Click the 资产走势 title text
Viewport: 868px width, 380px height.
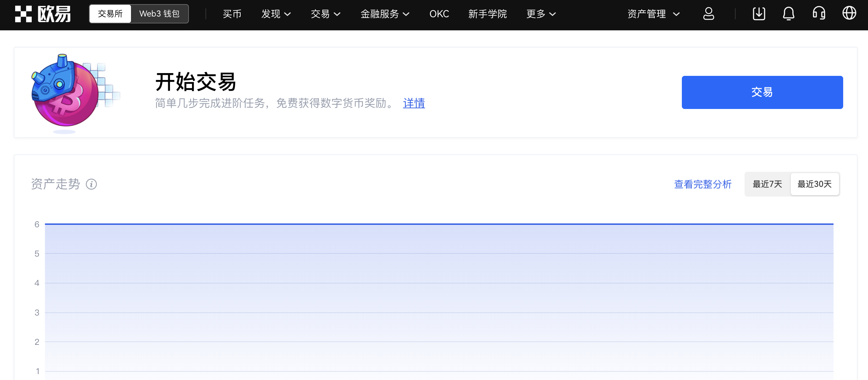point(55,184)
